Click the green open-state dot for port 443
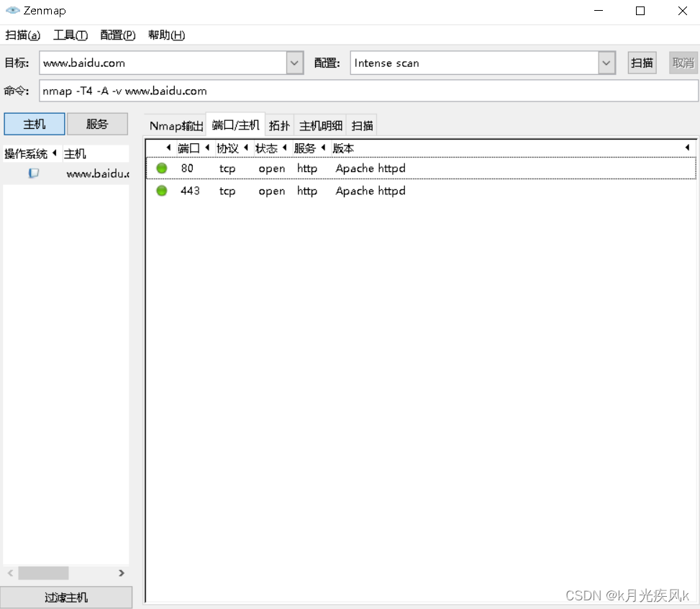Viewport: 700px width, 609px height. tap(162, 191)
